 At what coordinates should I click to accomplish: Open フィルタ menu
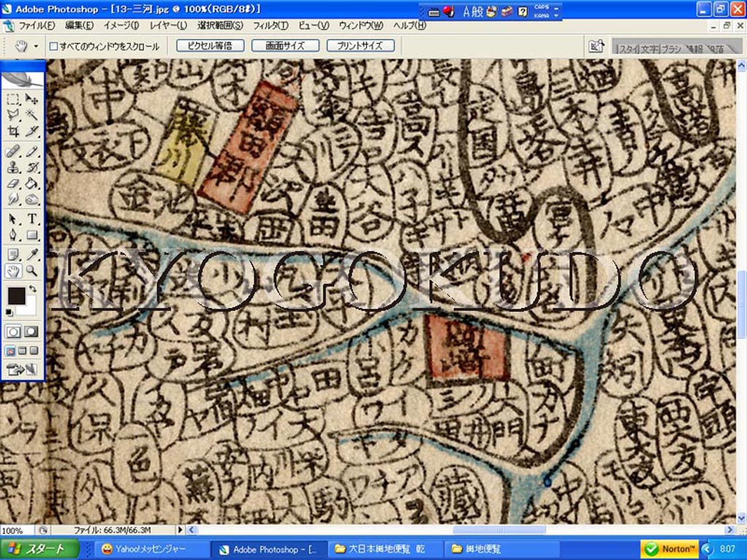270,26
